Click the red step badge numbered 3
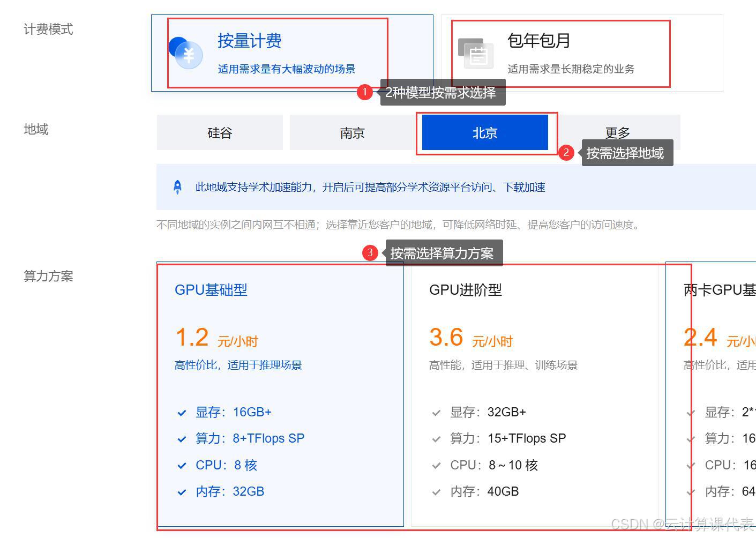 pyautogui.click(x=370, y=252)
